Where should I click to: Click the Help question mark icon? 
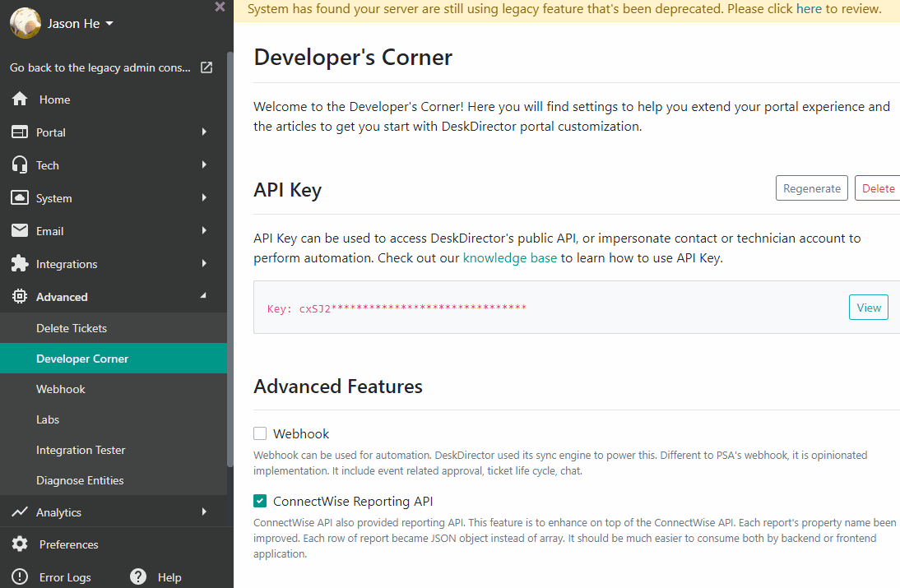[x=138, y=576]
